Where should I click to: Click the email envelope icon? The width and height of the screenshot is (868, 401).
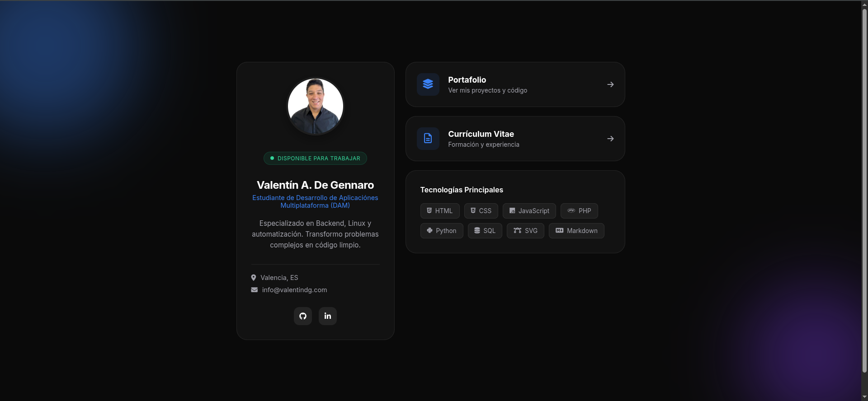point(255,290)
